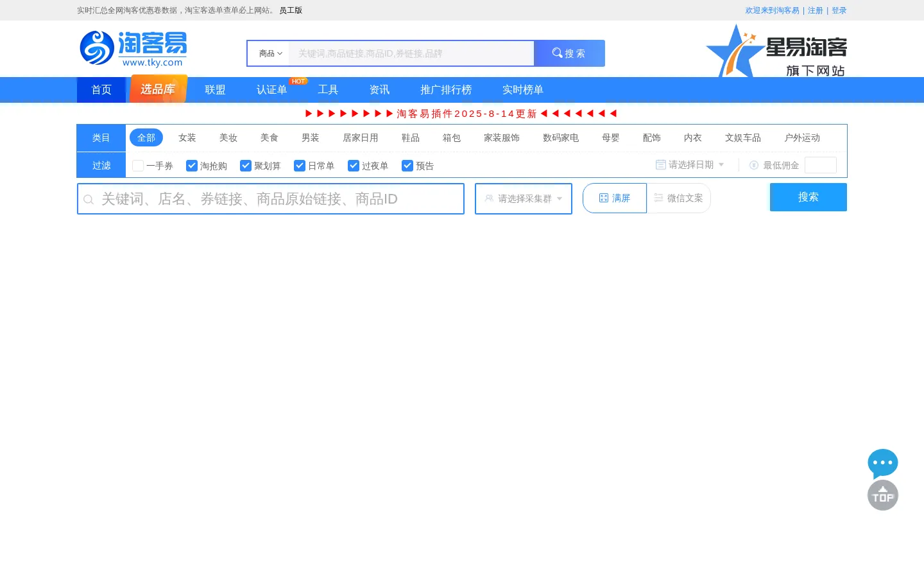The image size is (924, 578).
Task: Uncheck the 过夜单 filter
Action: pos(354,166)
